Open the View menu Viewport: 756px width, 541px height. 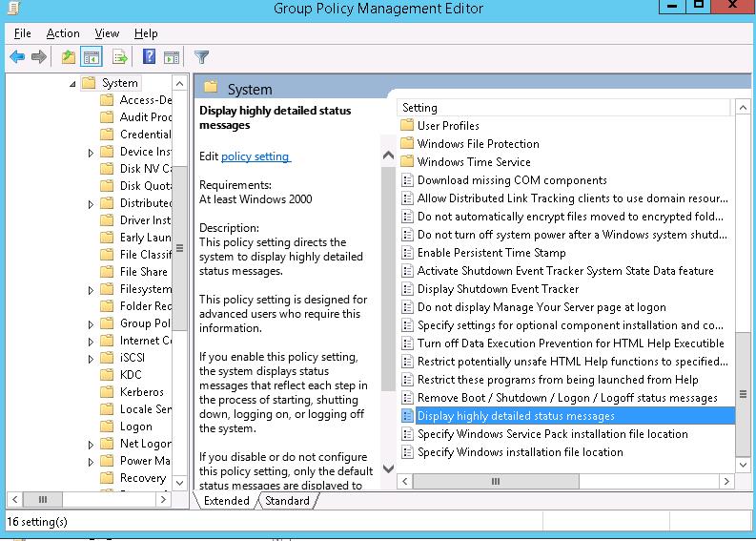(x=107, y=33)
